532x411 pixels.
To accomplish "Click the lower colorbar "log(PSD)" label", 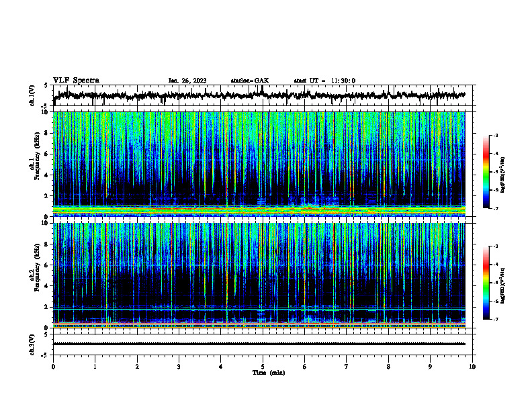I will coord(503,285).
